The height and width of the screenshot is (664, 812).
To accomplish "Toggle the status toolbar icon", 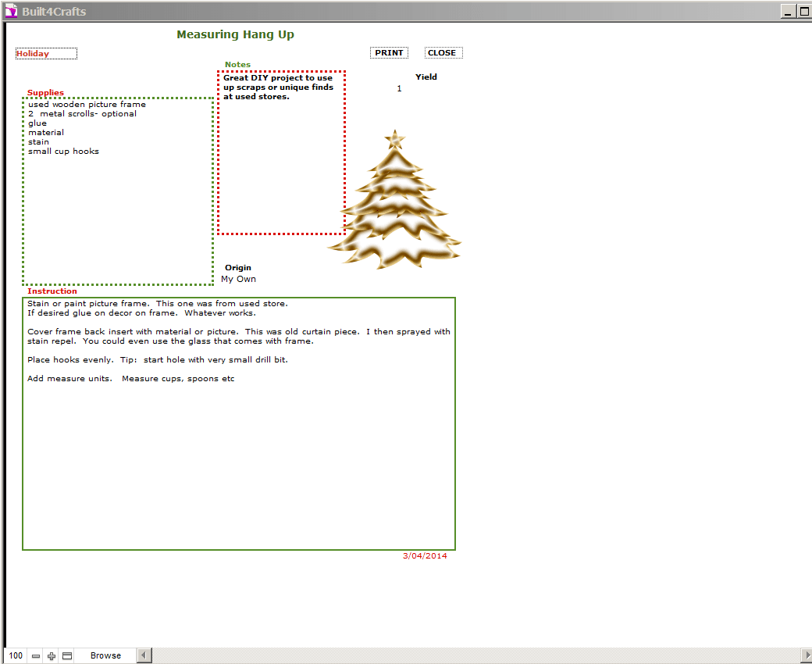I will click(67, 656).
